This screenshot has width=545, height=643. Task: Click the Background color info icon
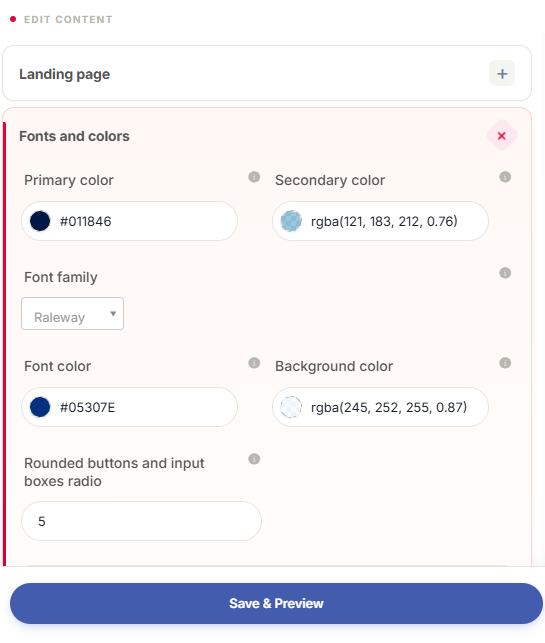(505, 363)
